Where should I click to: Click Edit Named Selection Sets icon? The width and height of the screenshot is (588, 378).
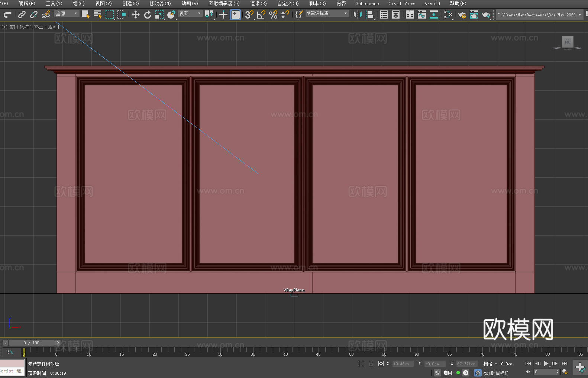click(299, 14)
